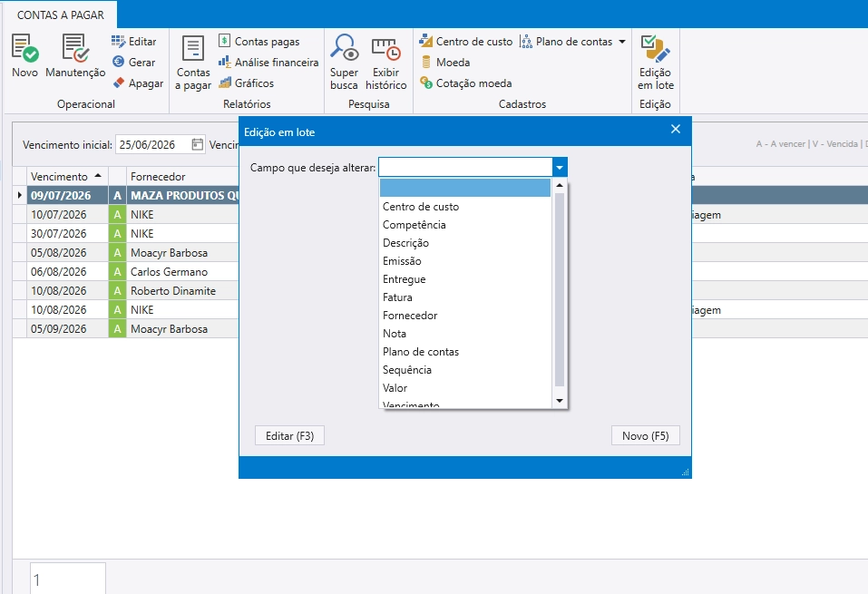Click Exibir histórico icon
Screen dimensions: 868x594
[385, 49]
